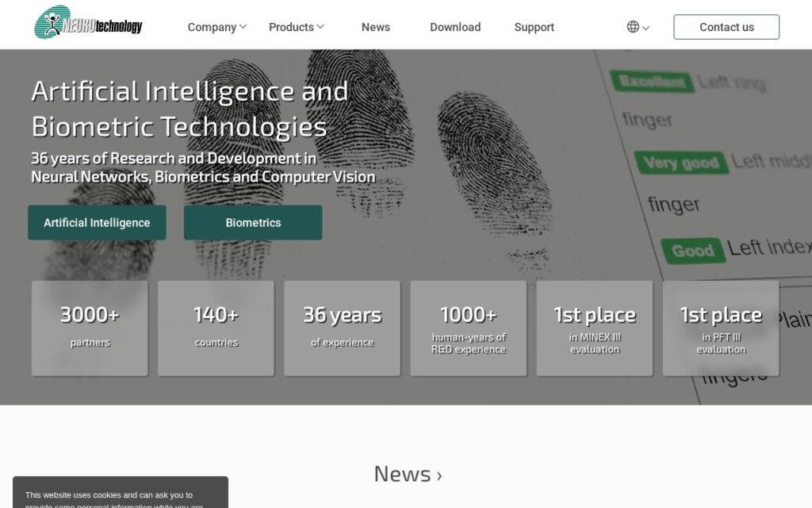Click the '36 years of Research and Development' subtitle
812x508 pixels.
(203, 167)
